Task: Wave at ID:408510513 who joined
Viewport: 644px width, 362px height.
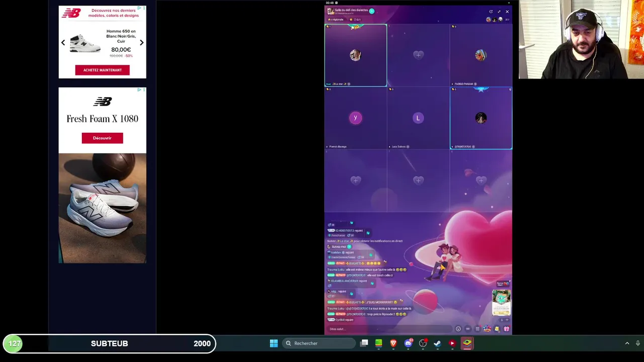Action: pyautogui.click(x=368, y=233)
